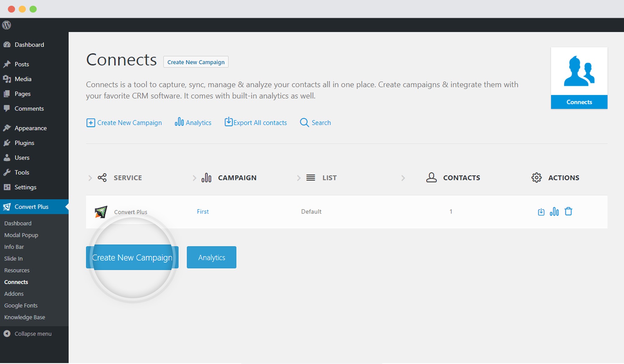Click the Appearance brush icon
Image resolution: width=624 pixels, height=364 pixels.
click(x=7, y=128)
